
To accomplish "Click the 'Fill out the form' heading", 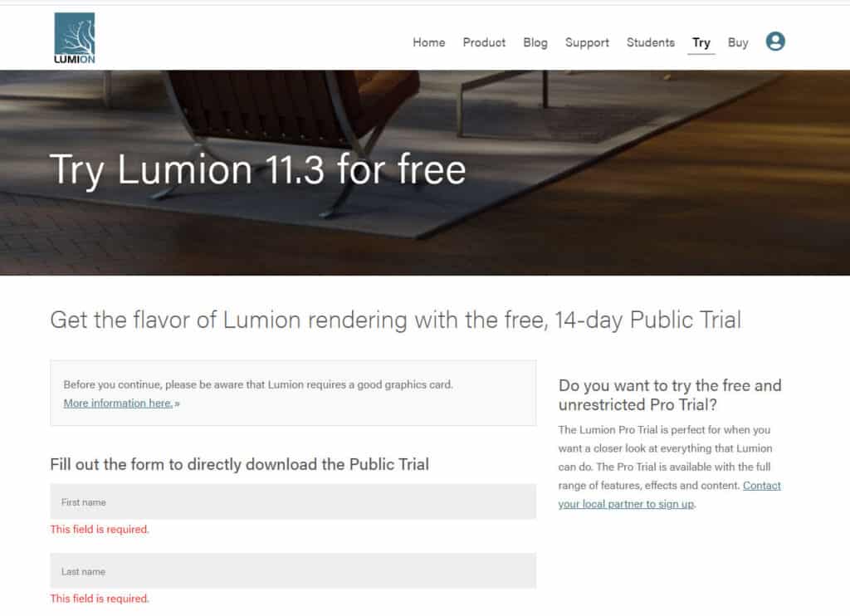I will tap(240, 464).
